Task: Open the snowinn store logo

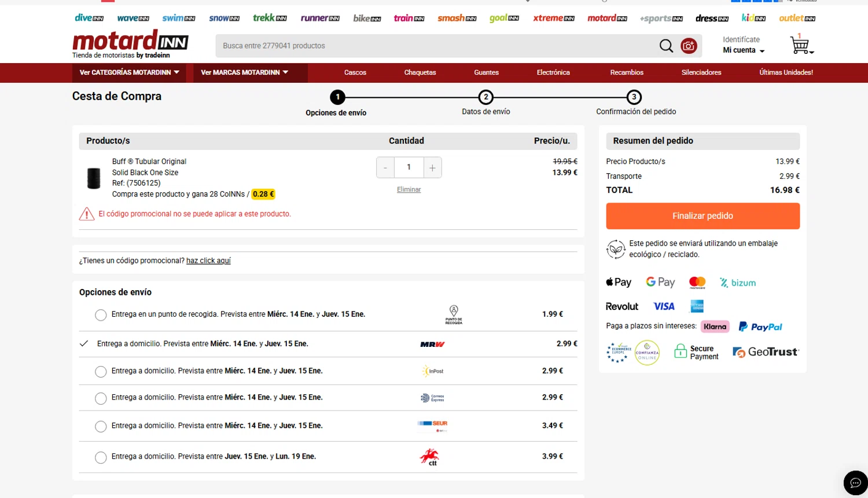Action: [225, 18]
